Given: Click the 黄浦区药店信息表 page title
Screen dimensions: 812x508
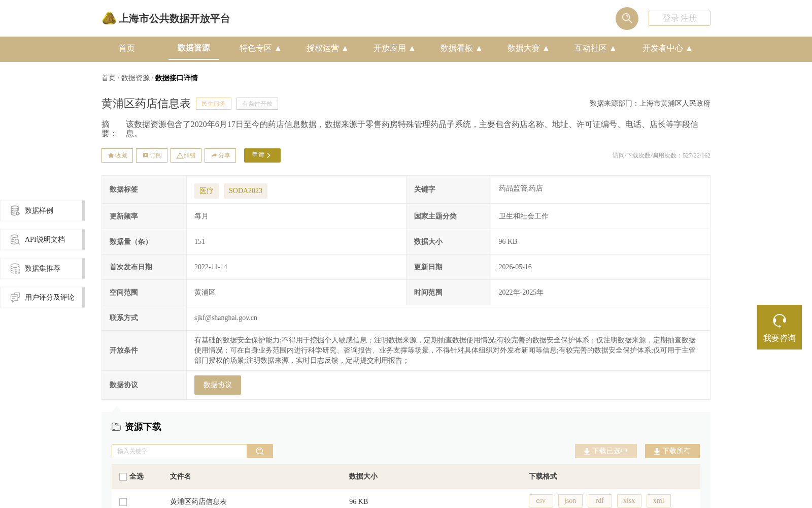Looking at the screenshot, I should coord(146,104).
